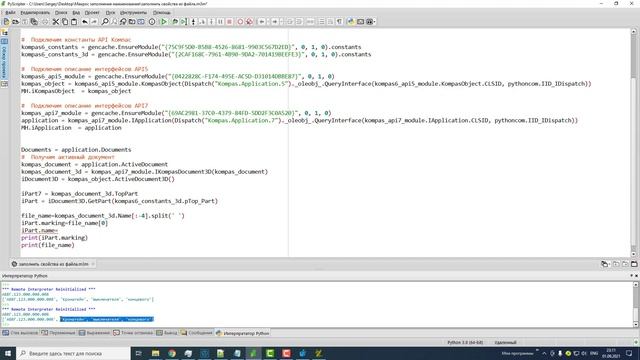Click the Open file toolbar icon
Screen dimensions: 640x360
coord(16,22)
